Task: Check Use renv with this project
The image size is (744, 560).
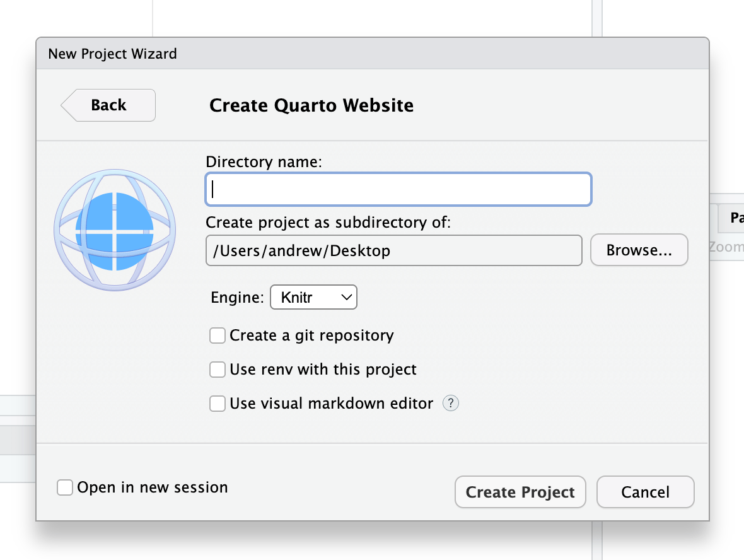Action: click(x=218, y=370)
